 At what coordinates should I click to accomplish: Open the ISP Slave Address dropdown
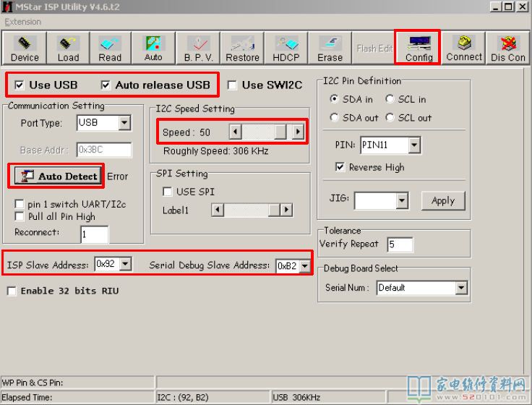(x=126, y=265)
